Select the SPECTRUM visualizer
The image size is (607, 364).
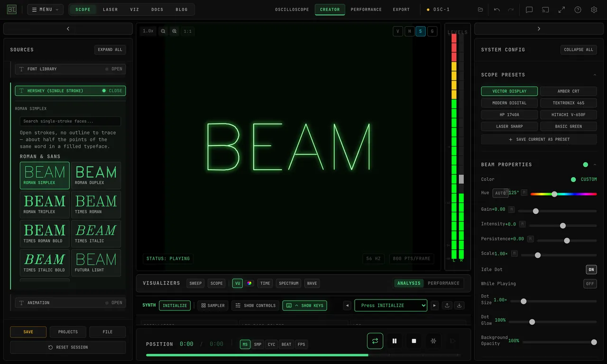pos(289,283)
